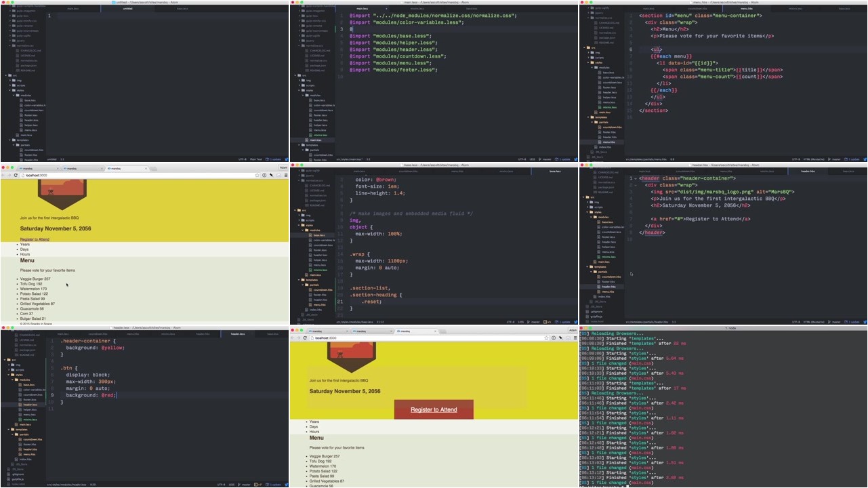
Task: Select untitled tab in the untitled Atom window
Action: tap(127, 9)
